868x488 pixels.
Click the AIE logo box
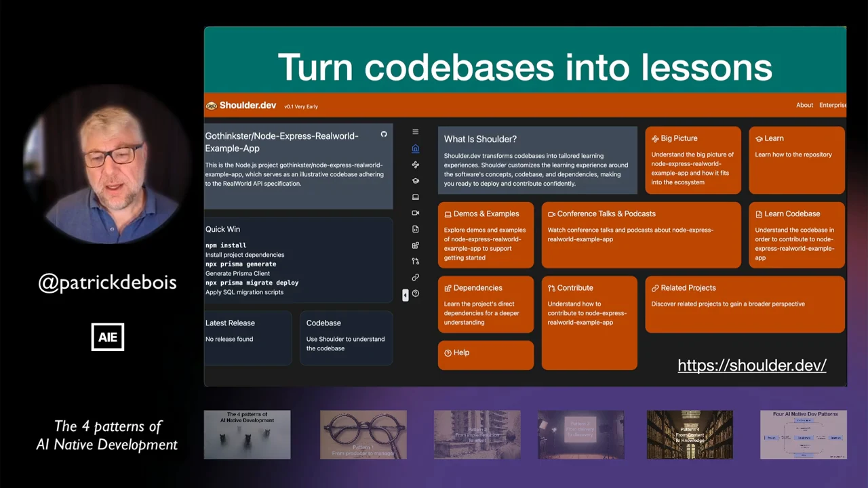(108, 337)
